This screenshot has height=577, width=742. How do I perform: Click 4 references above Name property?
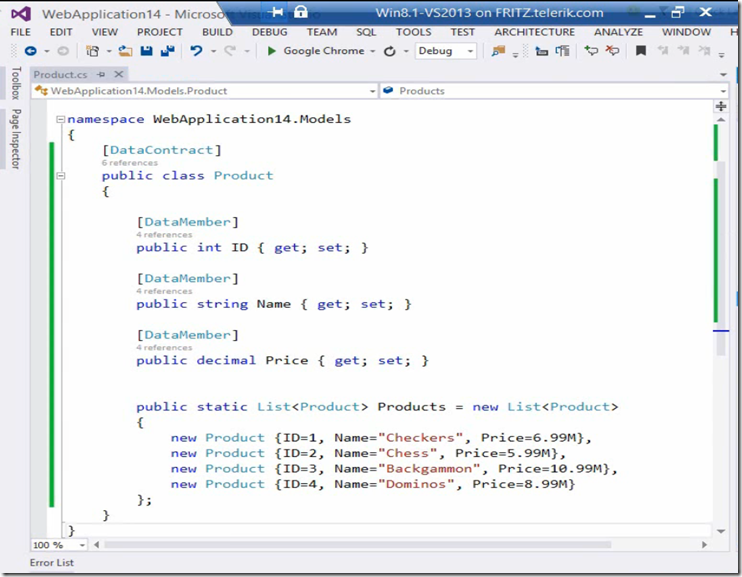tap(164, 291)
